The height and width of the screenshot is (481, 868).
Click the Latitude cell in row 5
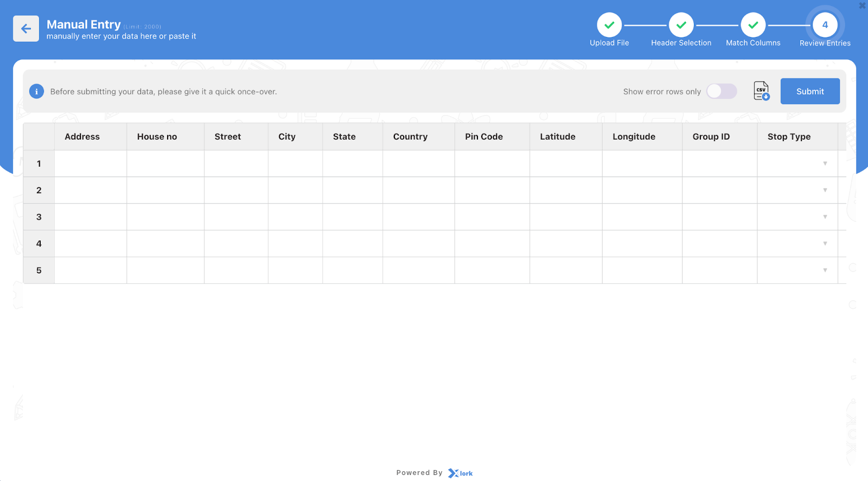point(566,270)
